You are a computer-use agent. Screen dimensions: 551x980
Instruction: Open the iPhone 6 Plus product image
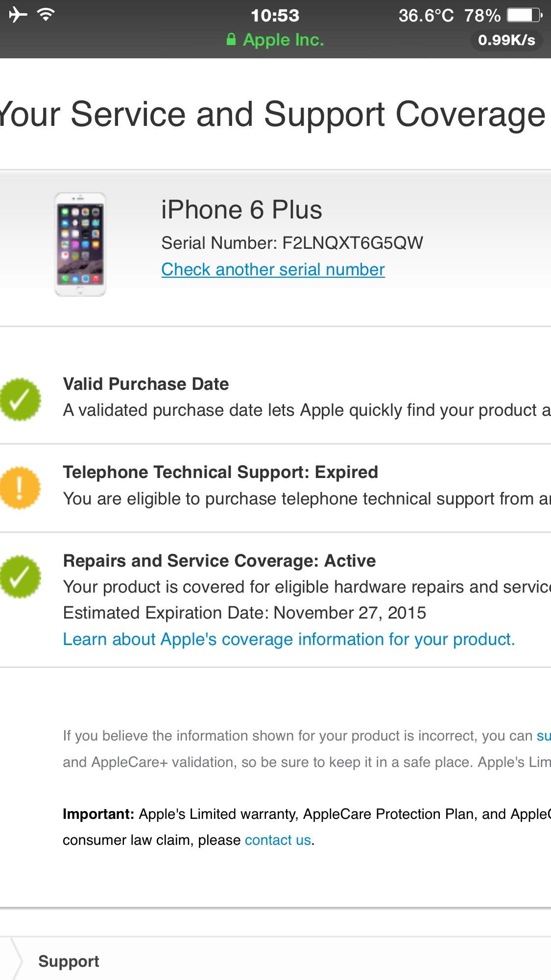pos(80,244)
